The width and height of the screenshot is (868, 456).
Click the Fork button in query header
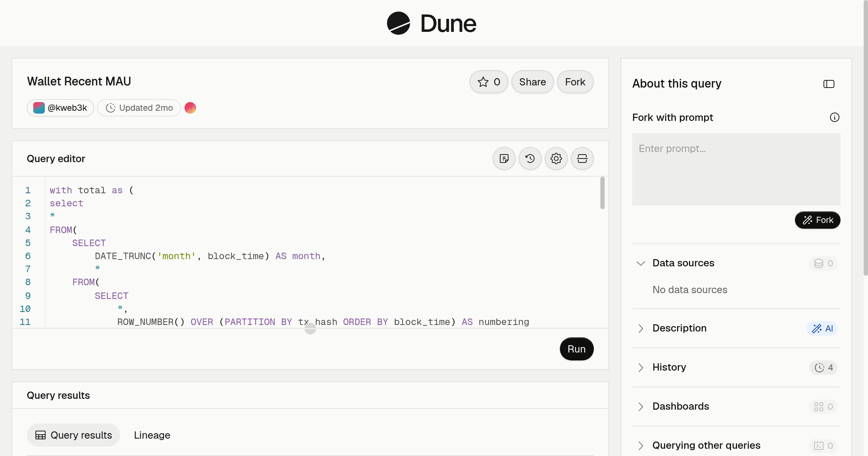click(575, 82)
